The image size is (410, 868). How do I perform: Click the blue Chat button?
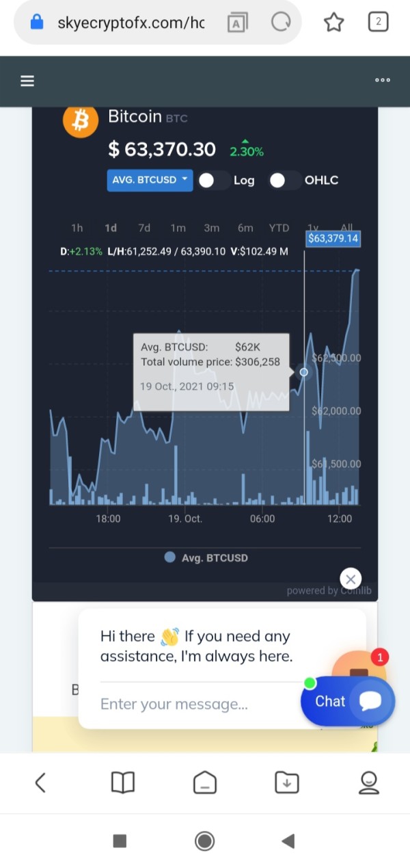coord(347,701)
